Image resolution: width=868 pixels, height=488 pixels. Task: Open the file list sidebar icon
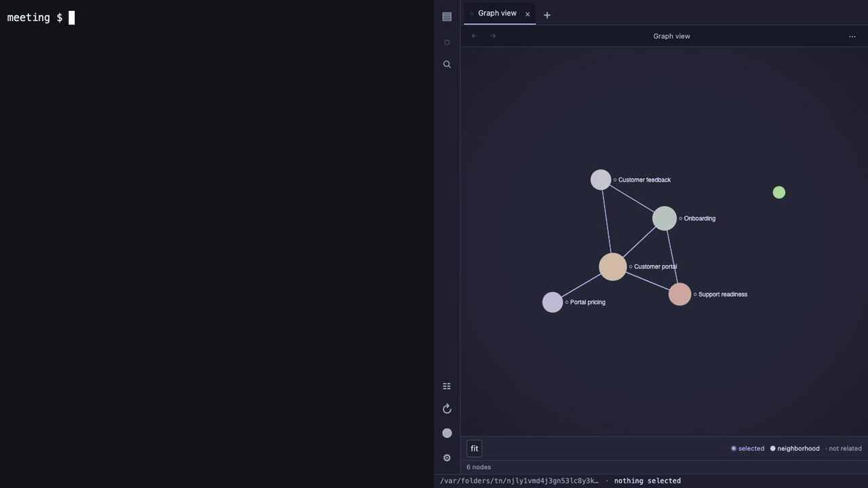(x=447, y=17)
